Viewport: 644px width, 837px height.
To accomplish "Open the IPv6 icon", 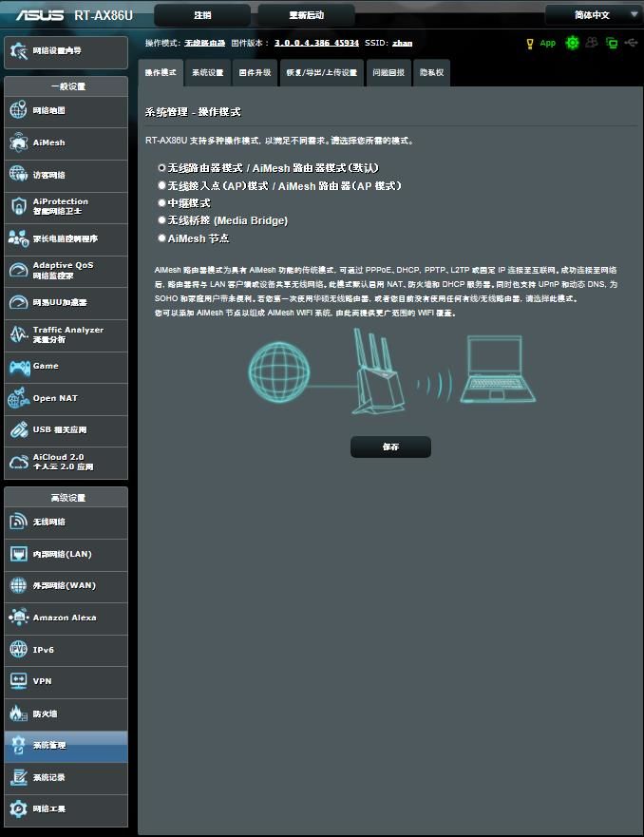I will [x=19, y=649].
